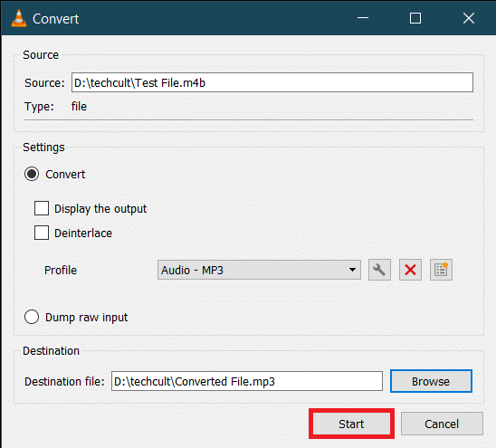496x448 pixels.
Task: Click the Cancel button
Action: pos(442,424)
